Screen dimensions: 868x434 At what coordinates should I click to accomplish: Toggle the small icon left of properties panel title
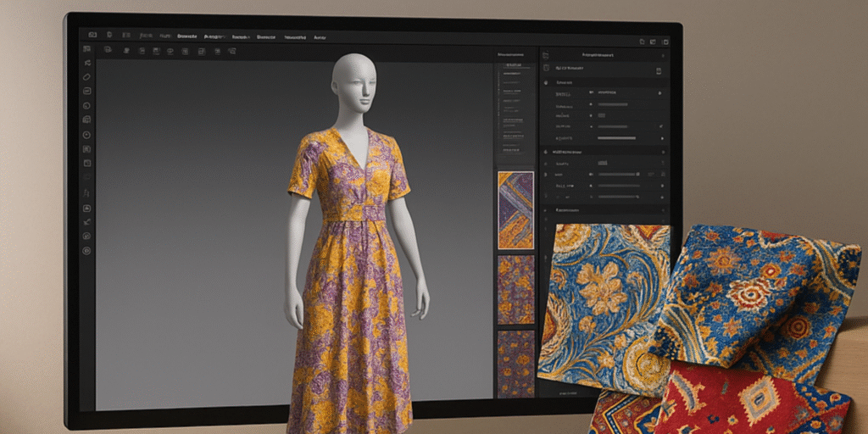click(545, 54)
